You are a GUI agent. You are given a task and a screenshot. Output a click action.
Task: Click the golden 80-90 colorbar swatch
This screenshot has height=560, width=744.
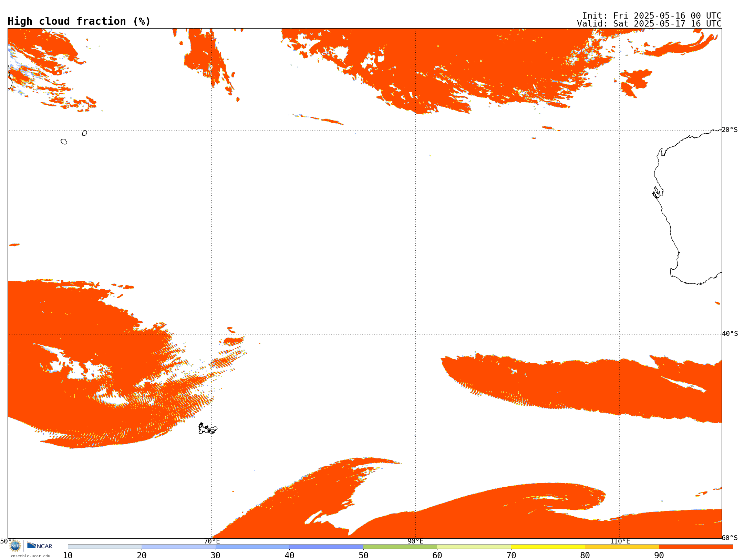click(622, 547)
